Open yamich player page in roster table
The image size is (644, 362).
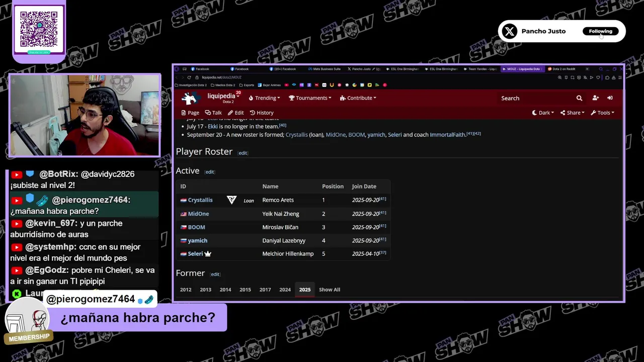point(197,240)
